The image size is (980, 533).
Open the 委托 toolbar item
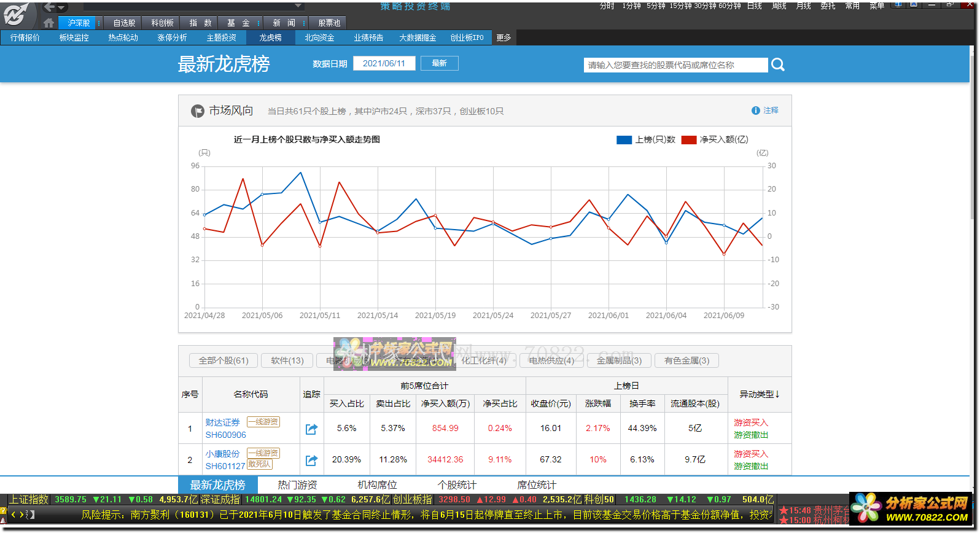pos(828,6)
